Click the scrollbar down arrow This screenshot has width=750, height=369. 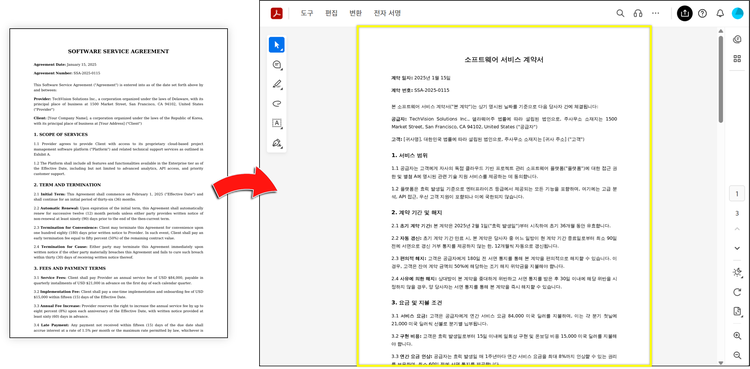720,363
